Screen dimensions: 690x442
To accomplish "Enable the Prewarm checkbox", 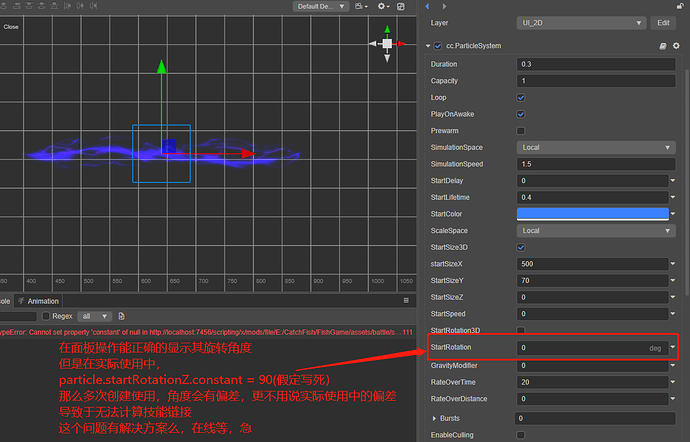I will pyautogui.click(x=521, y=131).
